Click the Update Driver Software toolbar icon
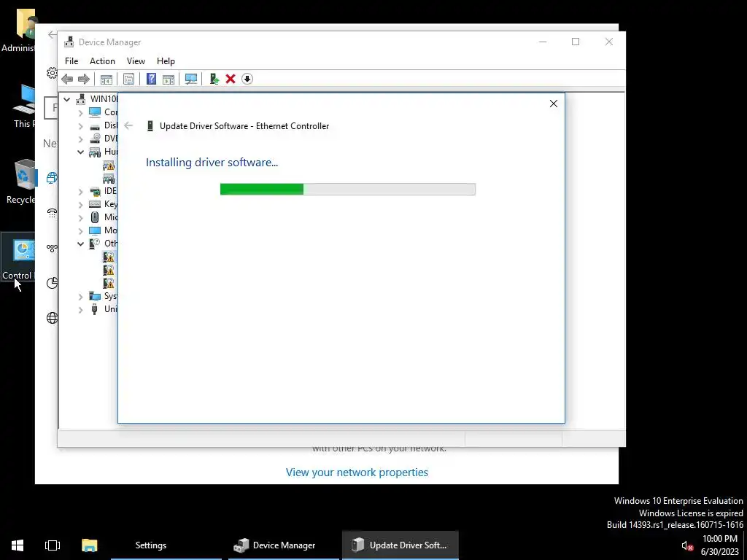The height and width of the screenshot is (560, 747). pos(214,79)
